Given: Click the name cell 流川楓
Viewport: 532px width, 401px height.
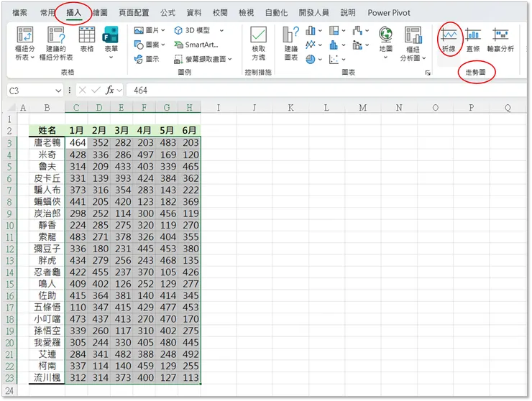Looking at the screenshot, I should pos(47,377).
